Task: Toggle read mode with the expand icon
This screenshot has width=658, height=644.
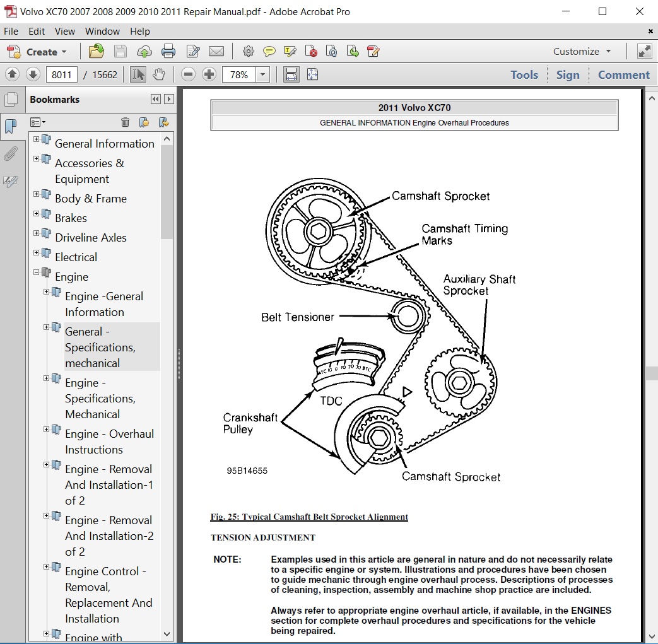Action: click(x=644, y=51)
